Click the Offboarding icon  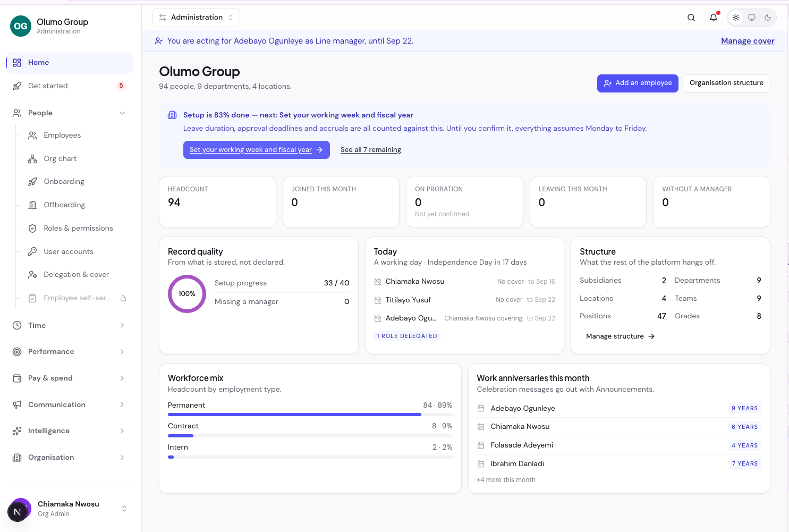[x=32, y=205]
